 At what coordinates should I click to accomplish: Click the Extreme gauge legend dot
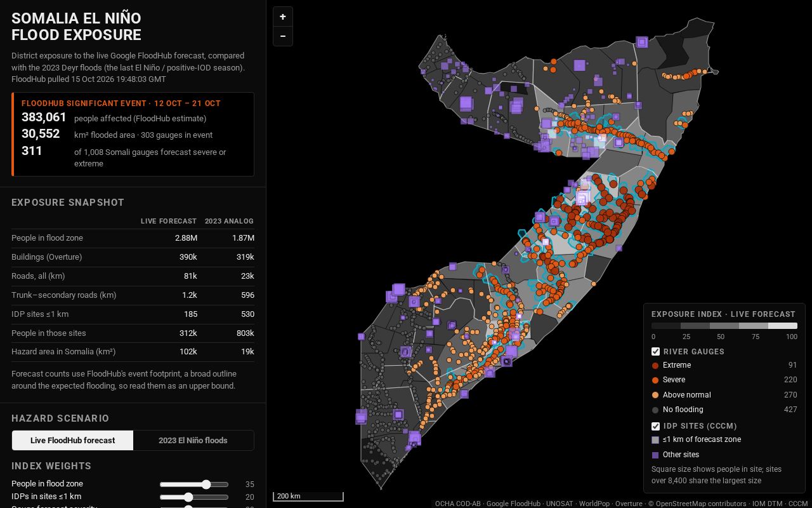(x=655, y=365)
